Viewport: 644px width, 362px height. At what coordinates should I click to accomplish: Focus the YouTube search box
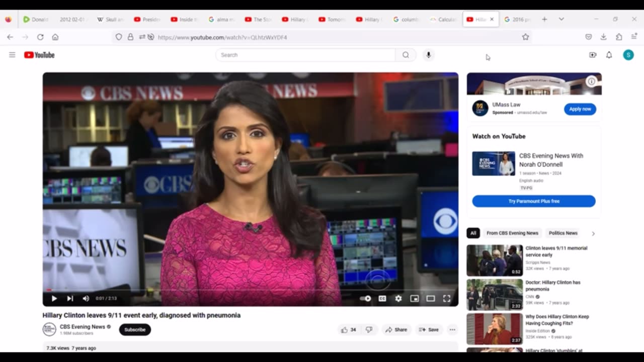(x=305, y=55)
